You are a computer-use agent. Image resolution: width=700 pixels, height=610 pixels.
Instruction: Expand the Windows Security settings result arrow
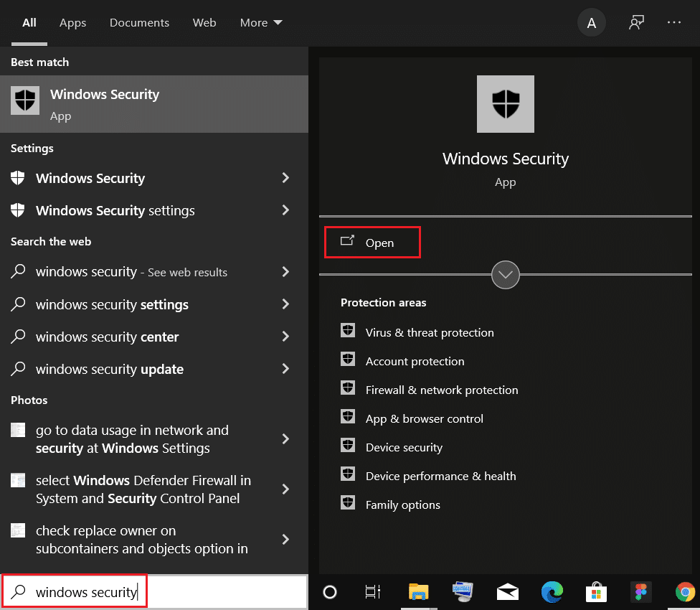285,210
